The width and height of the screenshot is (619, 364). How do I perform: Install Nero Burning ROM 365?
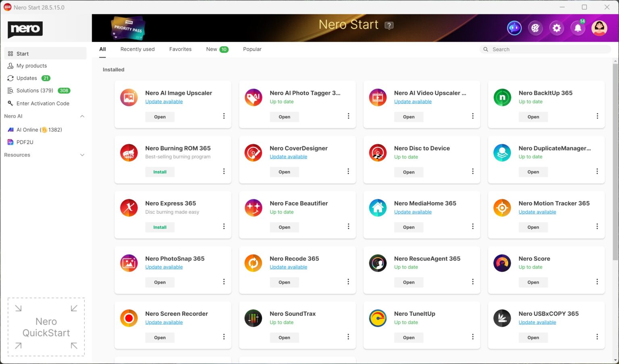(x=160, y=172)
